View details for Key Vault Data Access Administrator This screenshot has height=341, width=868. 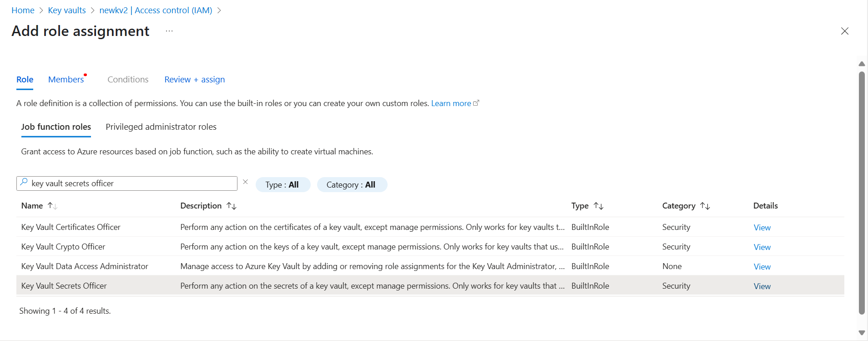point(762,266)
